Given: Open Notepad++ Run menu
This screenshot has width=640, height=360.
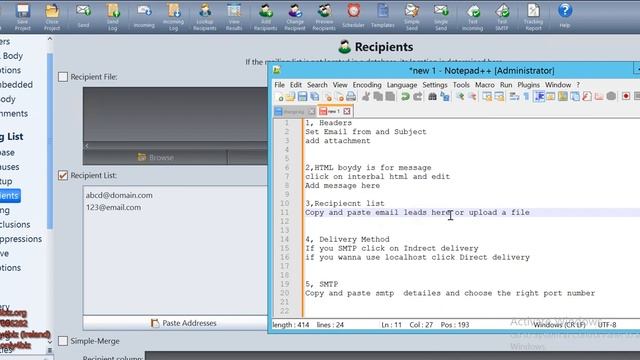Looking at the screenshot, I should [x=506, y=85].
